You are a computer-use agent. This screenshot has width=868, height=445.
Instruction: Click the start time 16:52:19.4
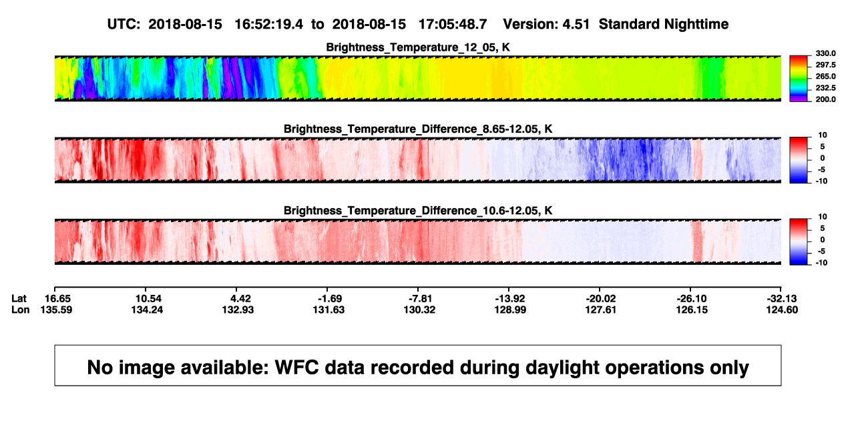pos(269,24)
